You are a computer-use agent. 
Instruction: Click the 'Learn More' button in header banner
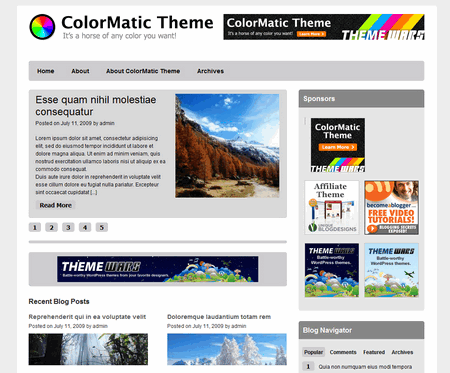(311, 34)
